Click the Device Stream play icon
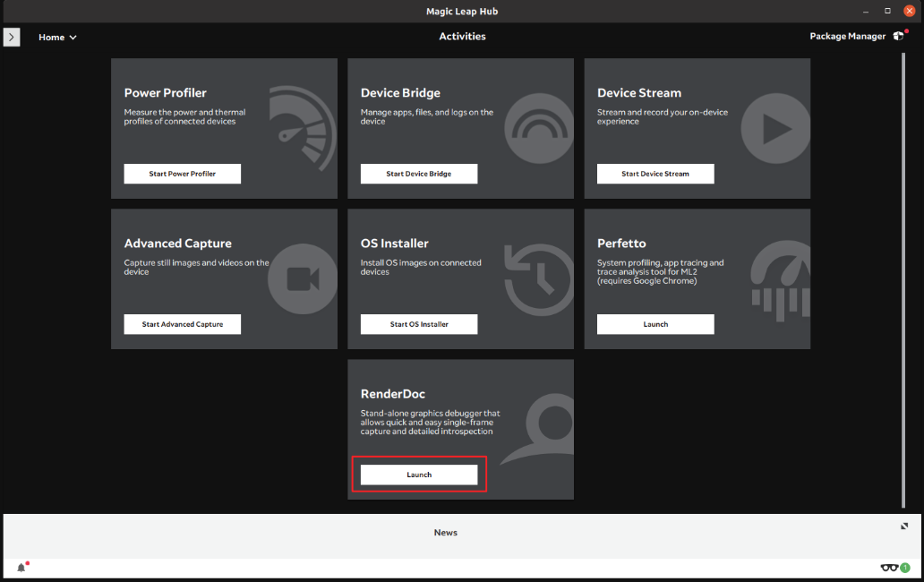This screenshot has width=924, height=582. tap(774, 128)
